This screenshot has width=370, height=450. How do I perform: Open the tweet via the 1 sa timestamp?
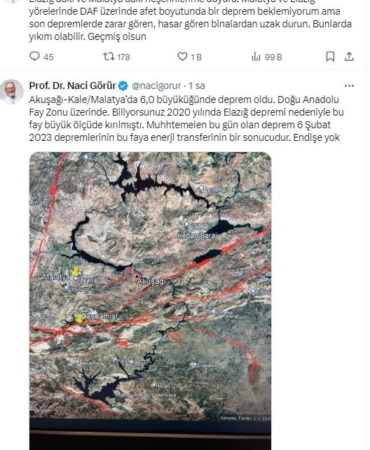pos(197,86)
